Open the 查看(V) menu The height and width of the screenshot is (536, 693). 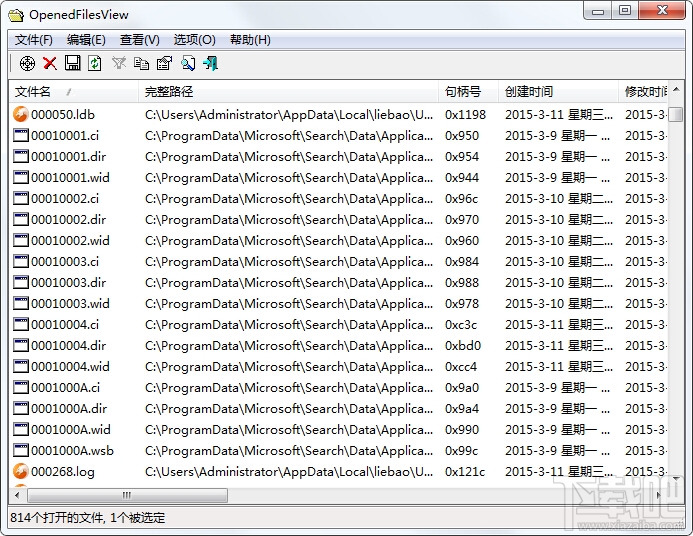(140, 40)
